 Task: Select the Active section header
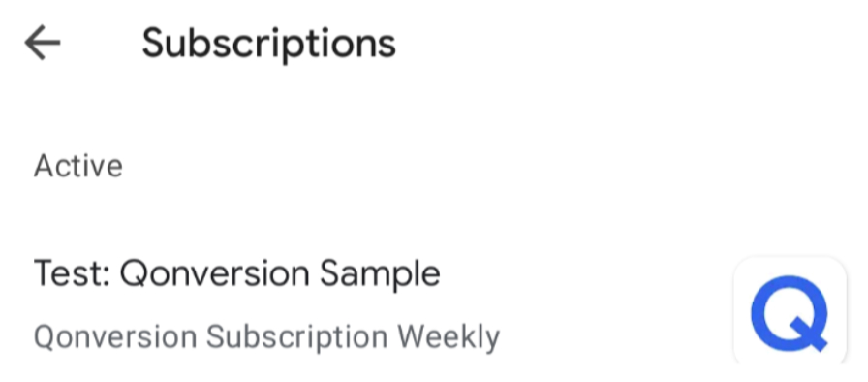point(78,166)
